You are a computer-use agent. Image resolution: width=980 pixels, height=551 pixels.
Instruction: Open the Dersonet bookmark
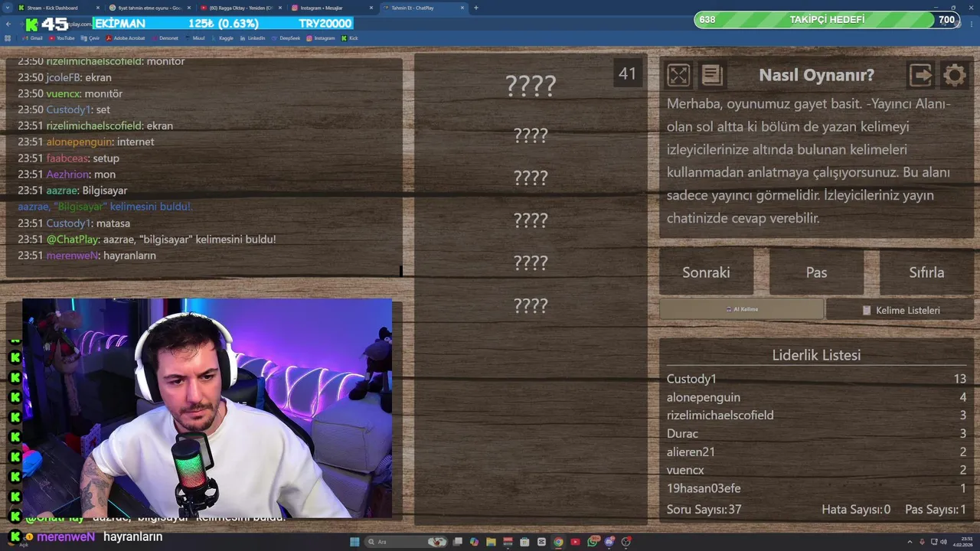coord(165,38)
